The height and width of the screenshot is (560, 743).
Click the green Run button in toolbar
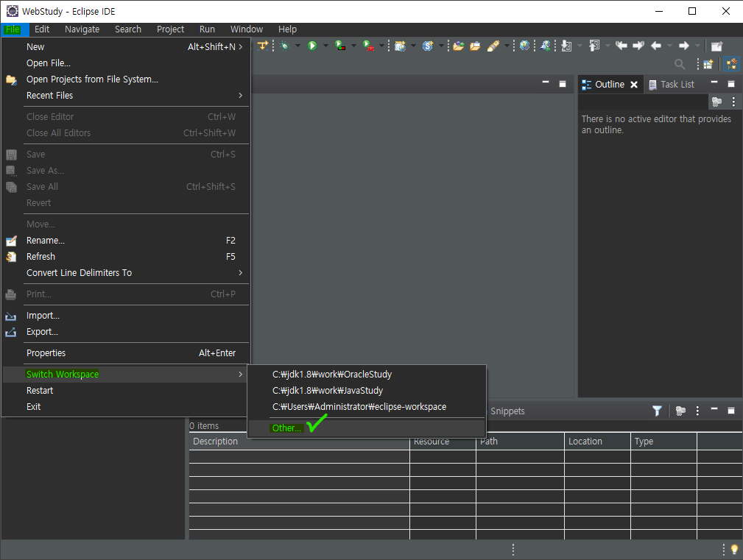click(311, 46)
